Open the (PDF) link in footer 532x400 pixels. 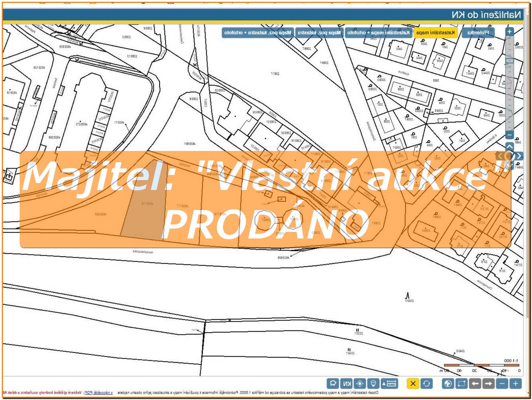(x=88, y=393)
